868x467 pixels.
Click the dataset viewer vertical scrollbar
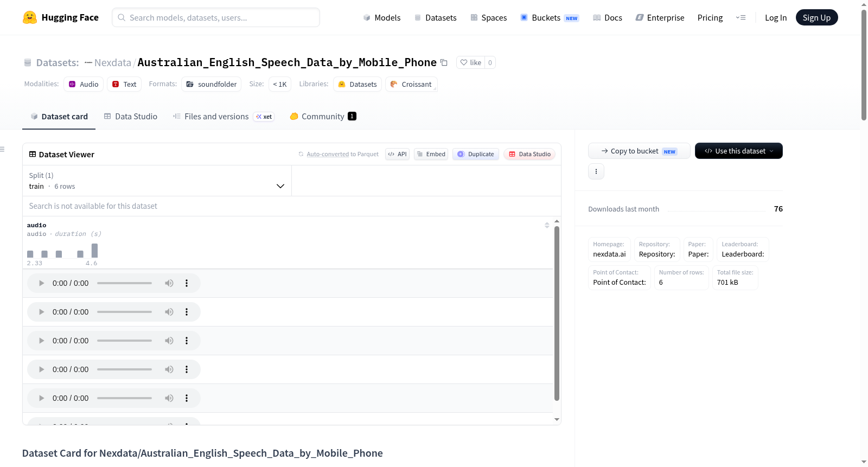tap(557, 314)
